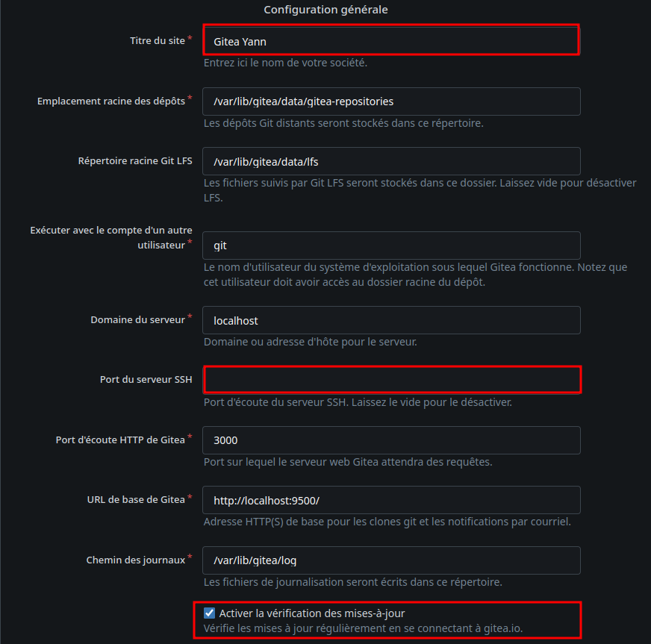Select the run-as user field containing 'git'
The image size is (651, 644).
click(391, 246)
